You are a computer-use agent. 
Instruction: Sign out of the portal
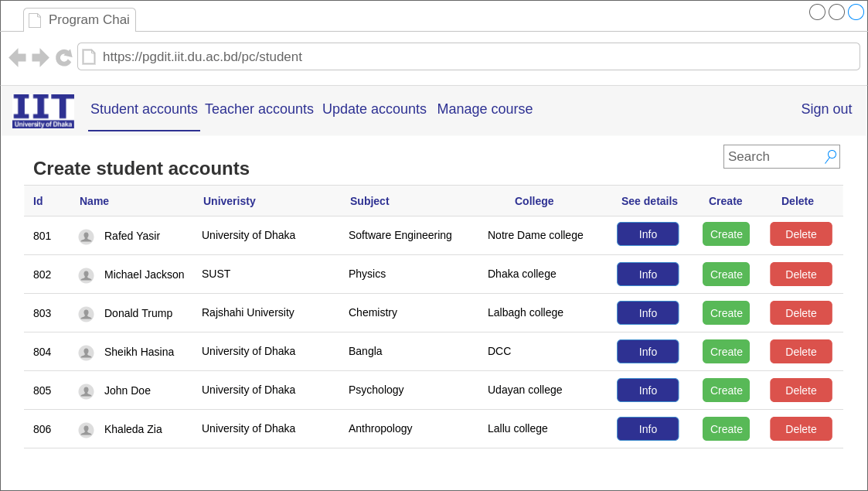coord(826,109)
